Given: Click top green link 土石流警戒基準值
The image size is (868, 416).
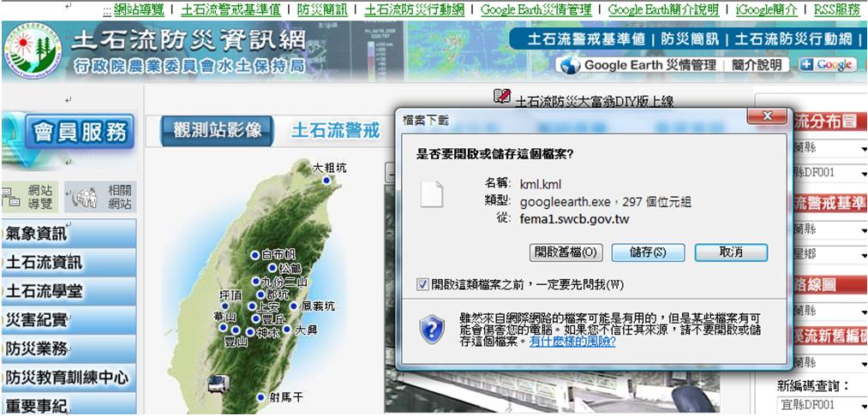Looking at the screenshot, I should 230,9.
